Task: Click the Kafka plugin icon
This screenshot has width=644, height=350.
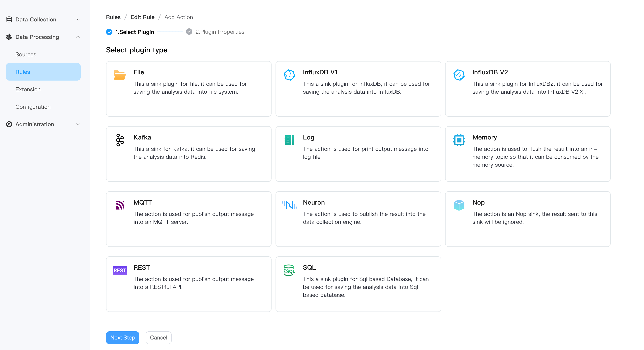Action: [x=120, y=140]
